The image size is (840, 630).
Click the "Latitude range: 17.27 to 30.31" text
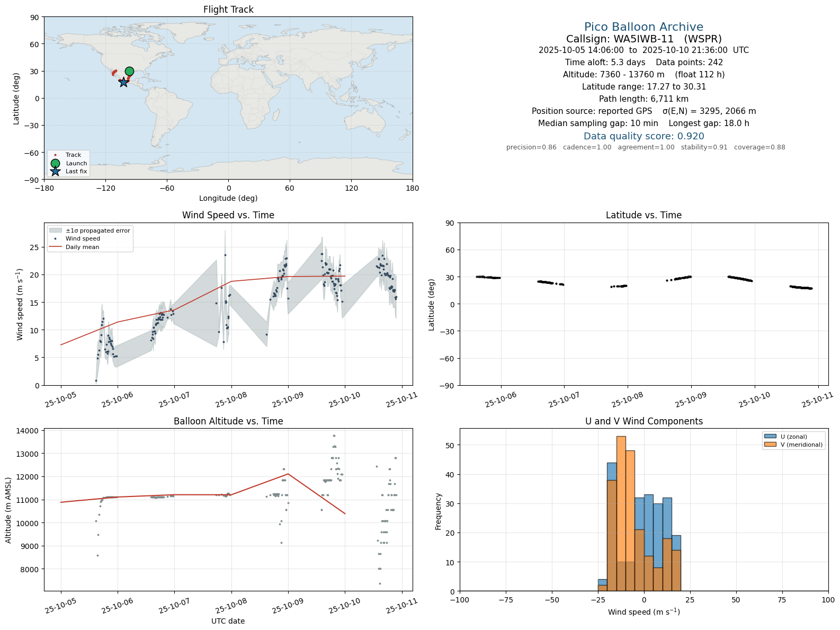pyautogui.click(x=644, y=87)
